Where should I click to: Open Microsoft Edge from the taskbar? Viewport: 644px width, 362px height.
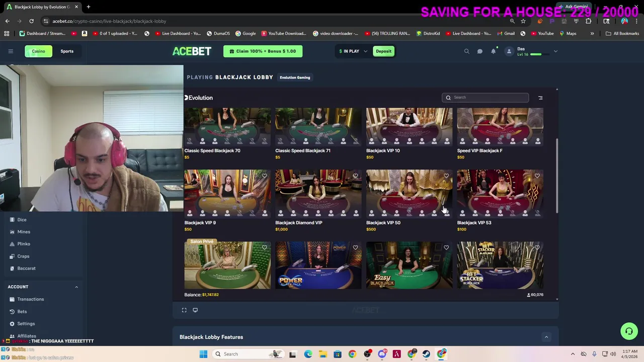[308, 354]
